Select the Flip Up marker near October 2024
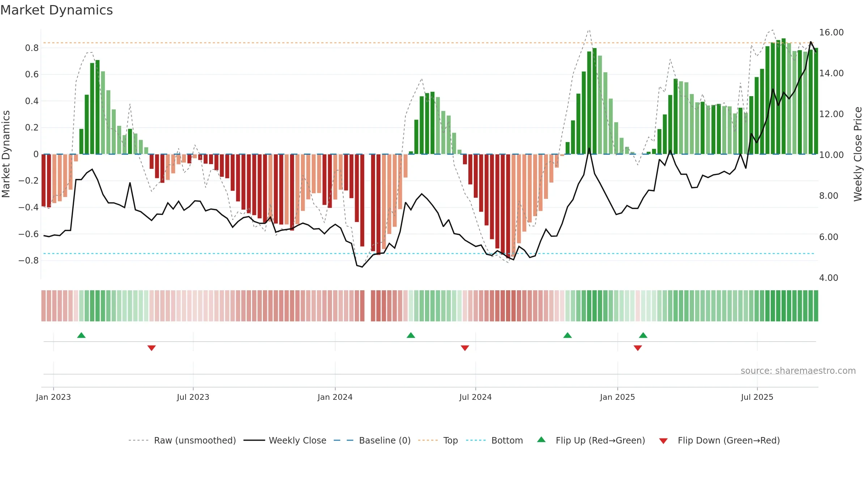Viewport: 868px width, 488px height. click(567, 335)
